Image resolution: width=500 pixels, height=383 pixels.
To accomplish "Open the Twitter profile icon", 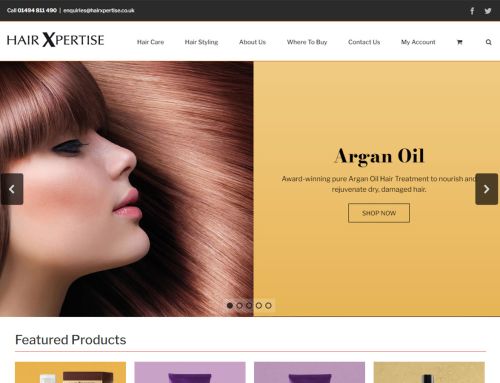I will click(x=488, y=11).
